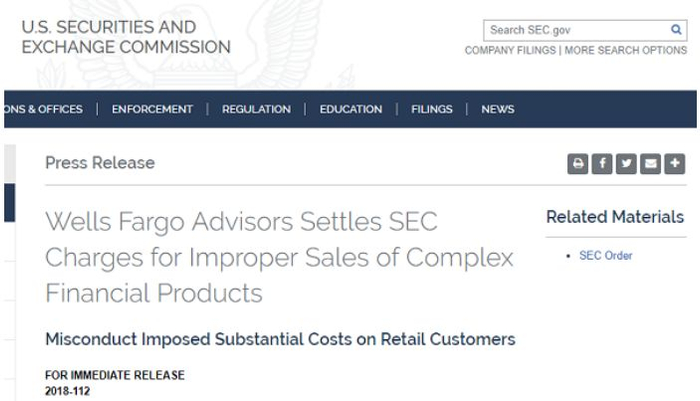The image size is (700, 401).
Task: Open the SEC Order link
Action: click(605, 256)
